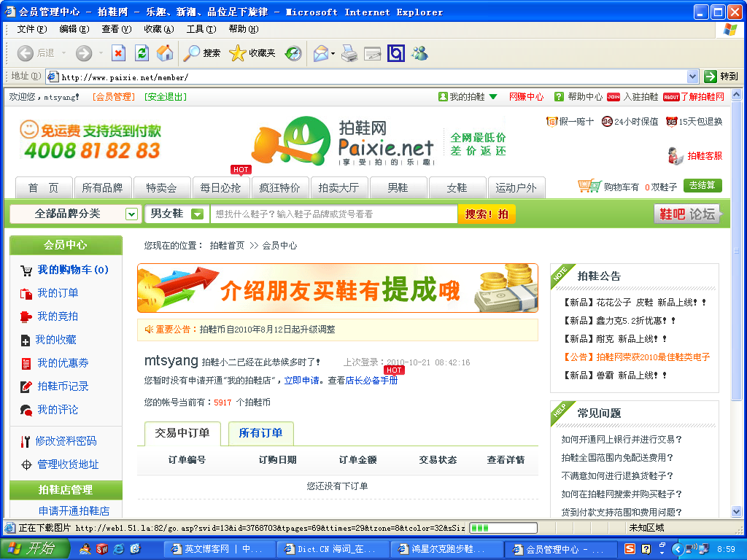
Task: Switch to Dict.CN taskbar window
Action: coord(333,549)
